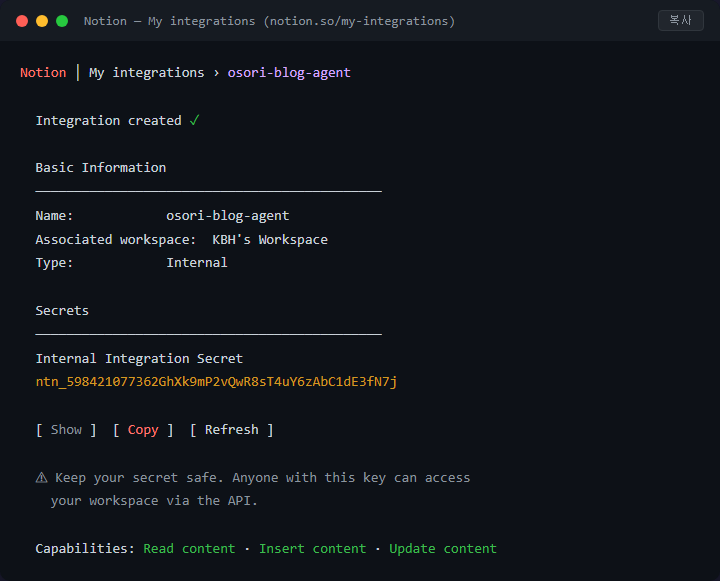Click the yellow minimize window dot
Screen dimensions: 720x581
pyautogui.click(x=42, y=21)
